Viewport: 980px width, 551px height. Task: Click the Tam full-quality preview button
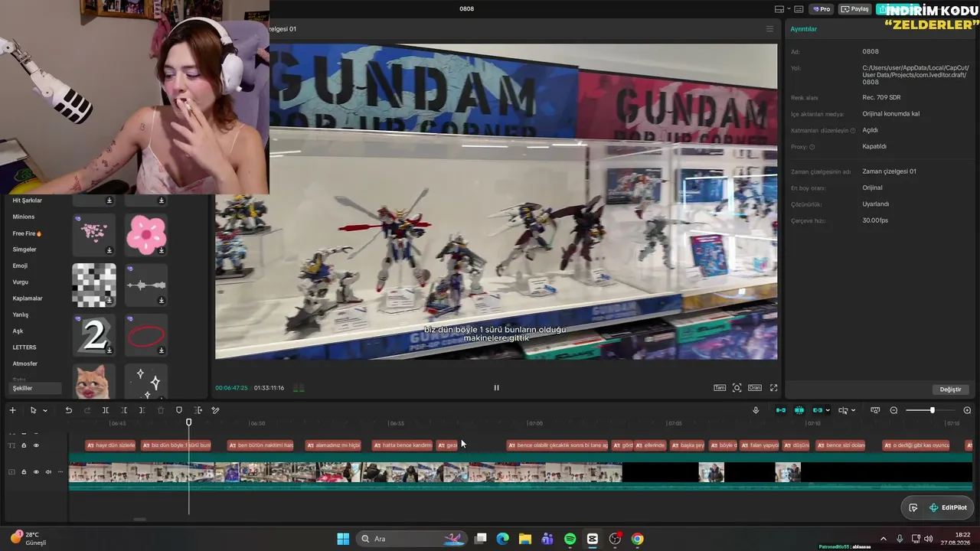[720, 388]
